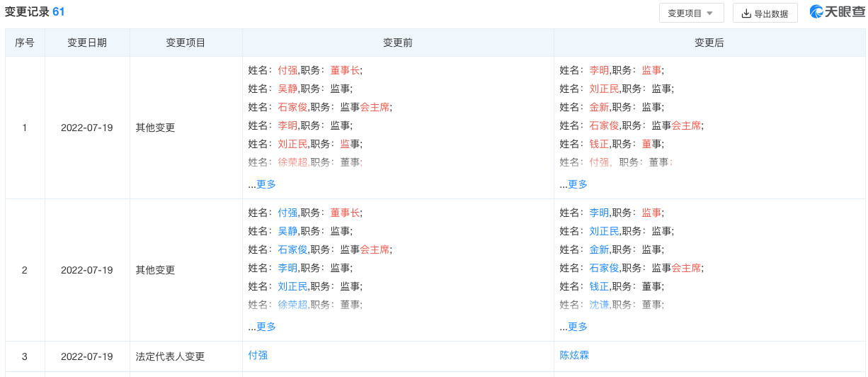Viewport: 868px width, 377px height.
Task: Open the 变更项目 filter dropdown
Action: (691, 13)
